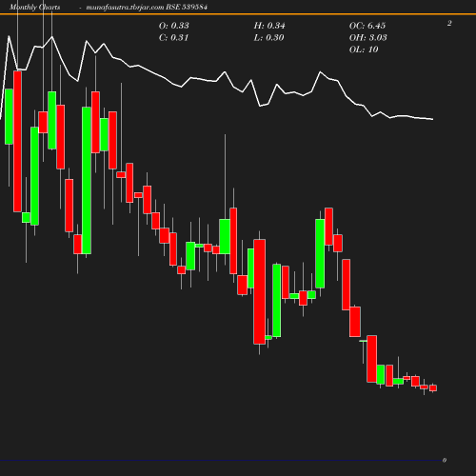Click the close price 'C: 0.31'
Image resolution: width=476 pixels, height=476 pixels.
(174, 38)
